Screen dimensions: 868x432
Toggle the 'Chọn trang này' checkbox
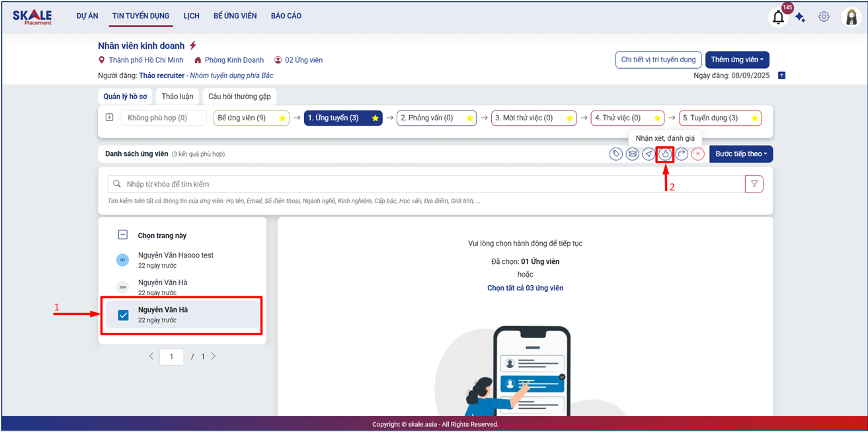[x=123, y=235]
